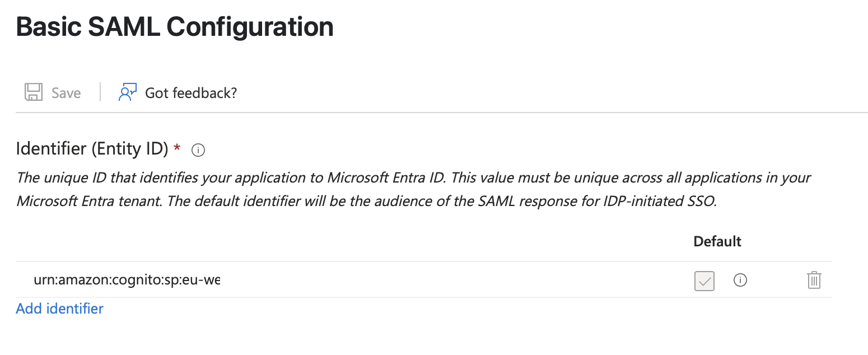The width and height of the screenshot is (868, 355).
Task: Click empty space in the identifier row
Action: (454, 280)
